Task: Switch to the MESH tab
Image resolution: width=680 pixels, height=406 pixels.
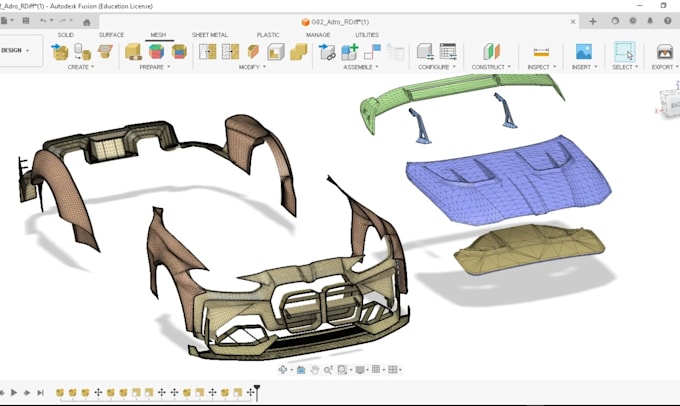Action: tap(158, 35)
